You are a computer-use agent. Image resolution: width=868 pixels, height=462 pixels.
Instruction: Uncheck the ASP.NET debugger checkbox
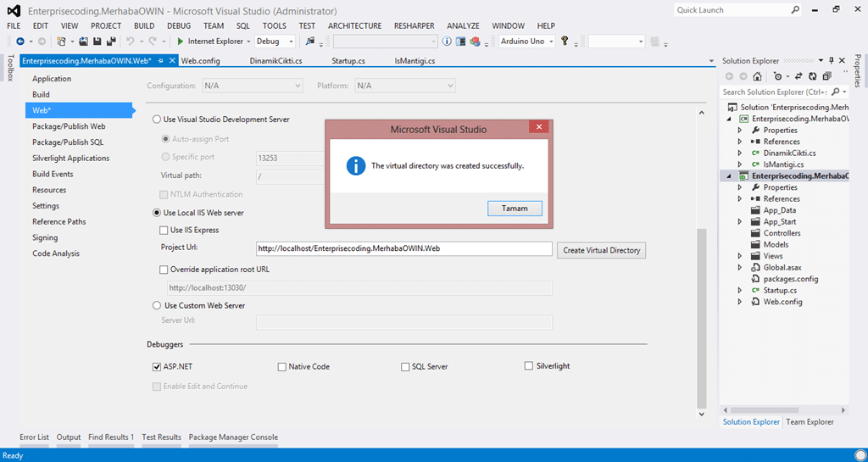(157, 367)
